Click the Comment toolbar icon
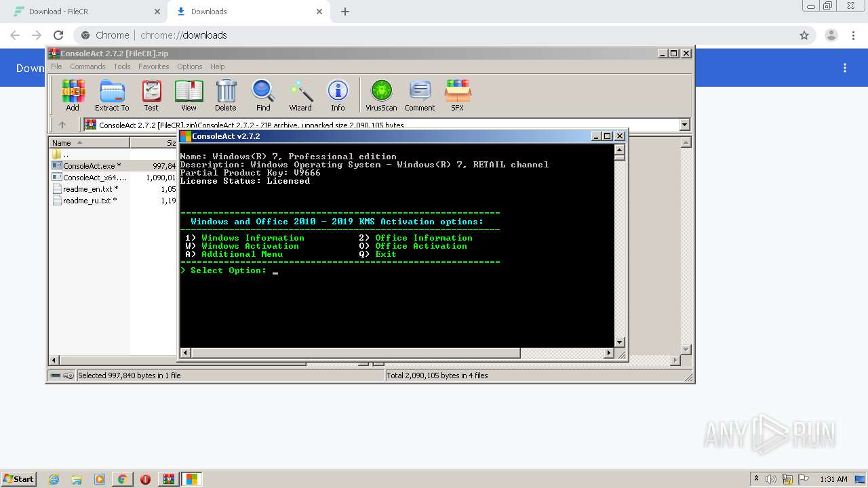 (420, 95)
